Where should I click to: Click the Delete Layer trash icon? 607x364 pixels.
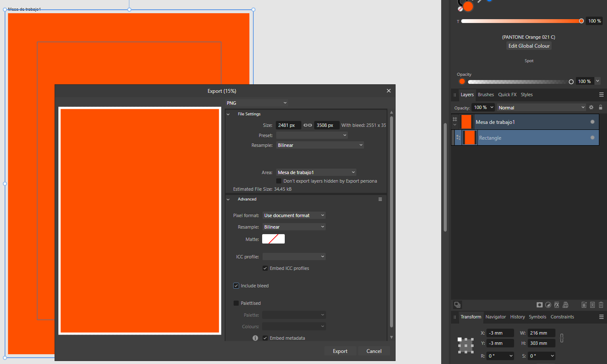pos(601,305)
